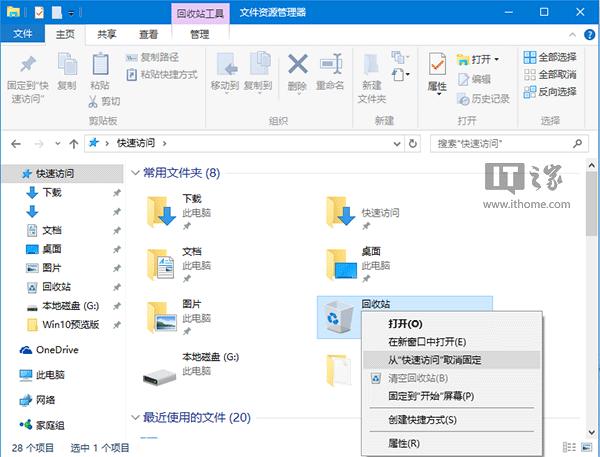Click the Properties (属性) ribbon icon
The height and width of the screenshot is (457, 600).
[x=437, y=72]
